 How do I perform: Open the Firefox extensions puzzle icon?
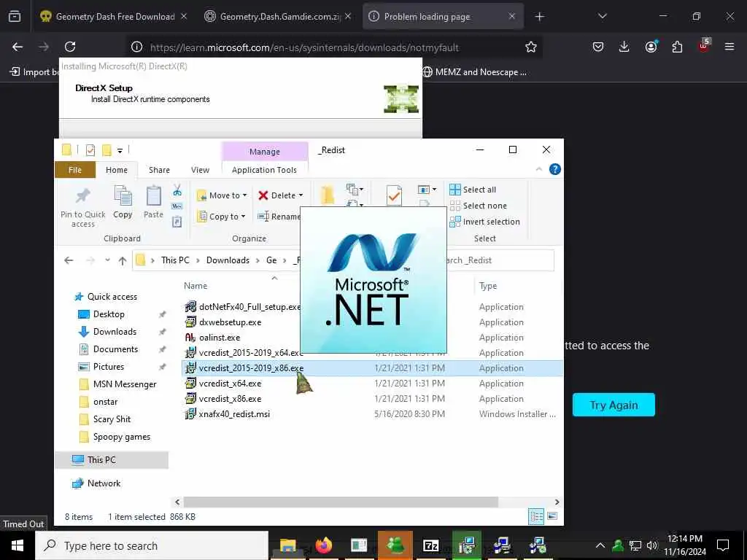(677, 47)
